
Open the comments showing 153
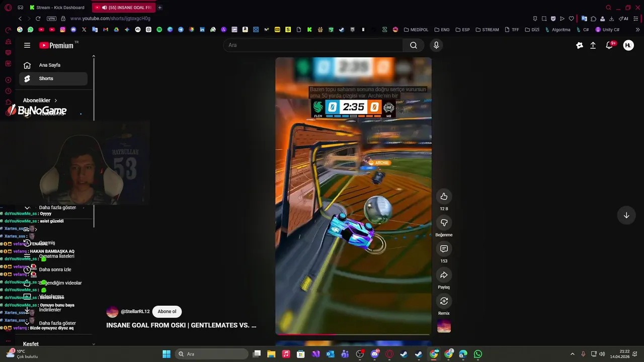click(444, 249)
